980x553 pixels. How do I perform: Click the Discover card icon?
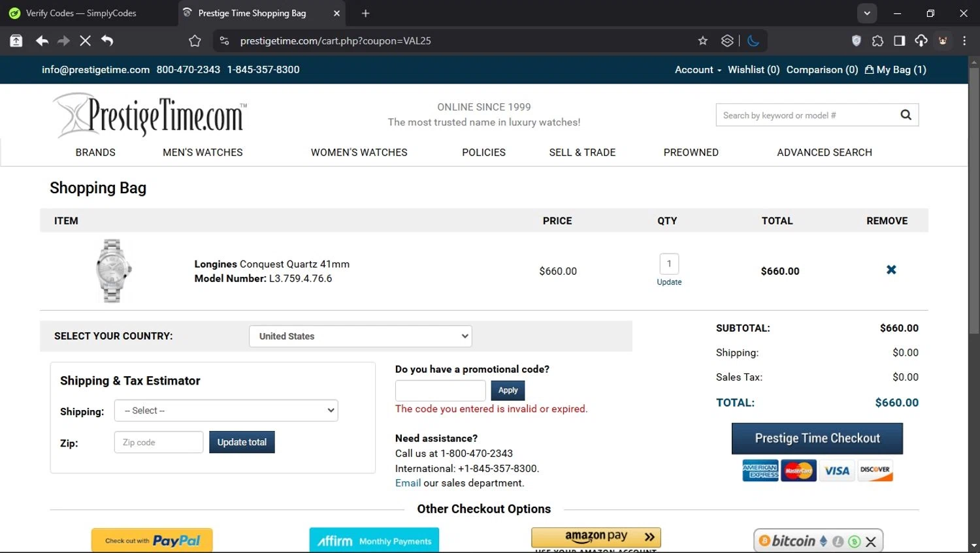coord(875,471)
